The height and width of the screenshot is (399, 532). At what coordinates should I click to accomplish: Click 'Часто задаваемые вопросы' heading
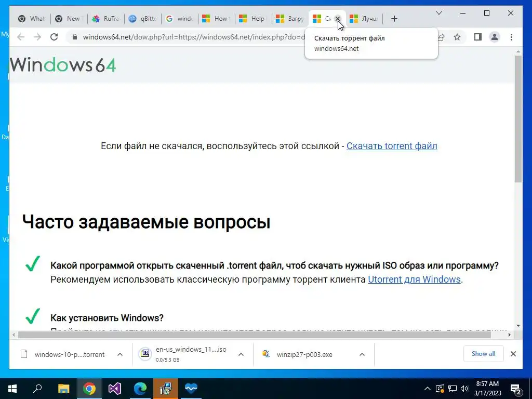146,222
